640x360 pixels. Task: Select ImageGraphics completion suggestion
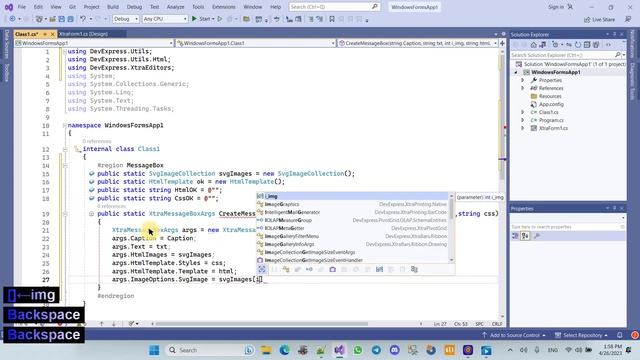pos(352,204)
